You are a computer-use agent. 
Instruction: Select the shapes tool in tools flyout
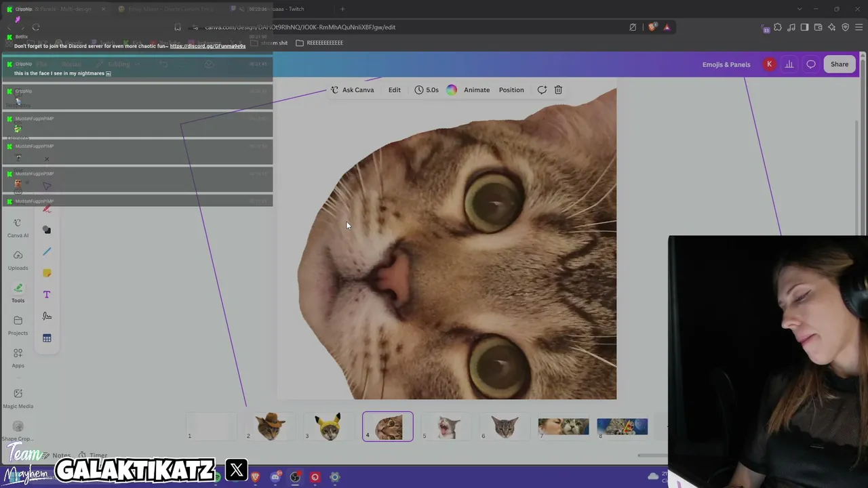[x=47, y=230]
